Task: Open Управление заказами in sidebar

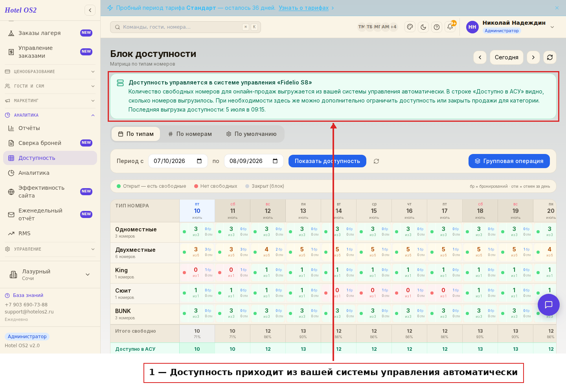Action: [x=50, y=52]
